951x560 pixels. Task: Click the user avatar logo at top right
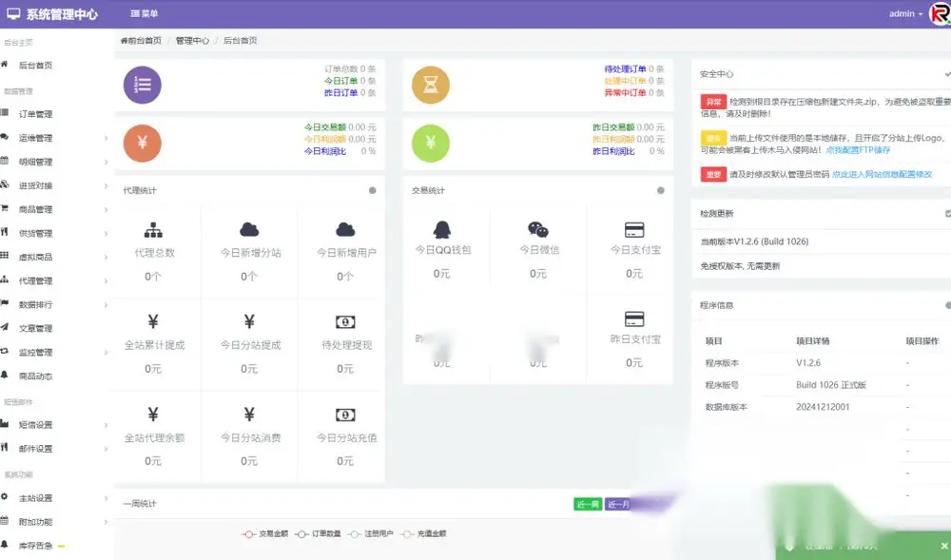click(941, 13)
